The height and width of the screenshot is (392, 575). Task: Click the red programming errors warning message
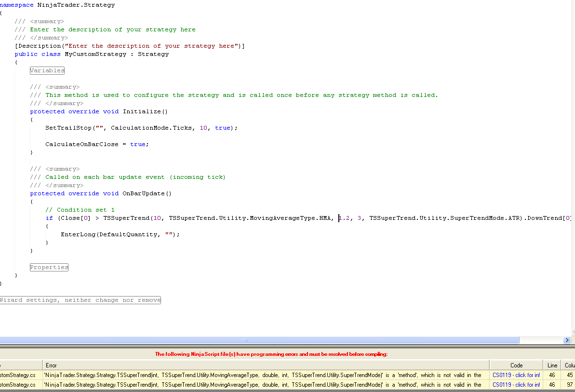click(x=271, y=354)
